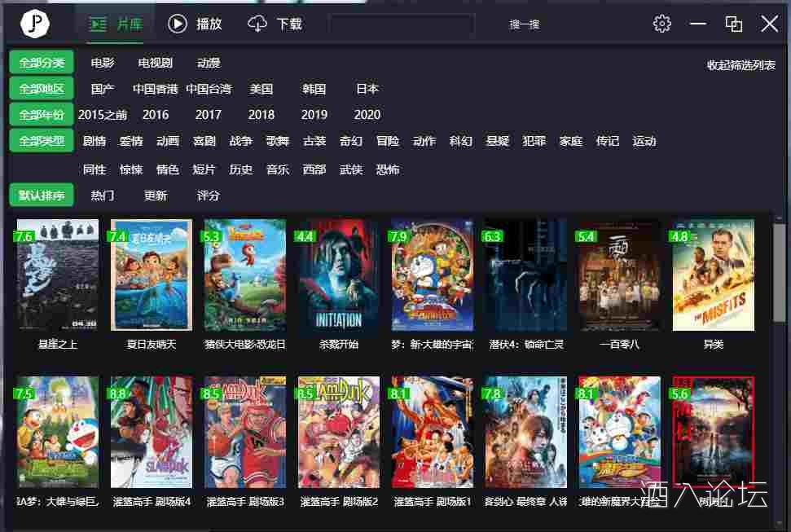Open the 猪侠大电影 poster
Viewport: 791px width, 532px height.
click(245, 275)
